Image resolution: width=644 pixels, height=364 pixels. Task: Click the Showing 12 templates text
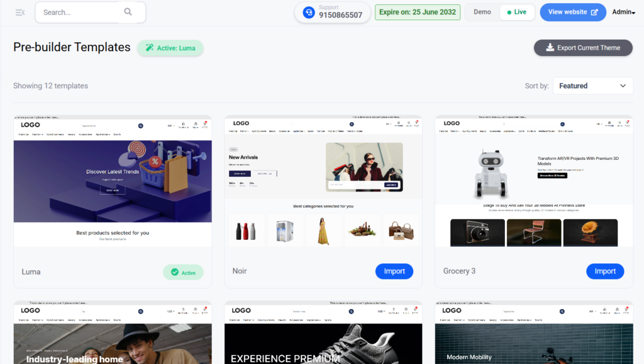[x=50, y=86]
